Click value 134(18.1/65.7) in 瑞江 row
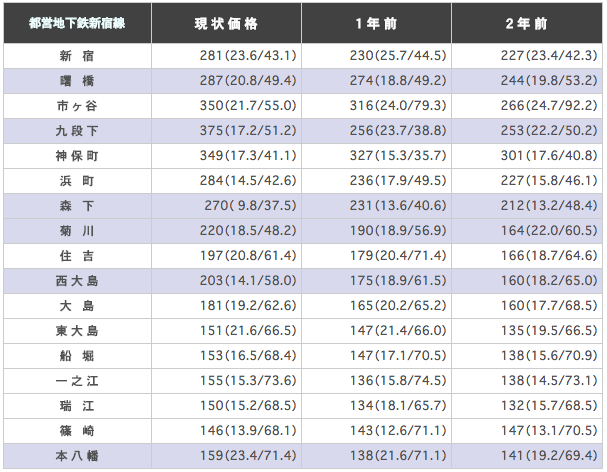 398,405
